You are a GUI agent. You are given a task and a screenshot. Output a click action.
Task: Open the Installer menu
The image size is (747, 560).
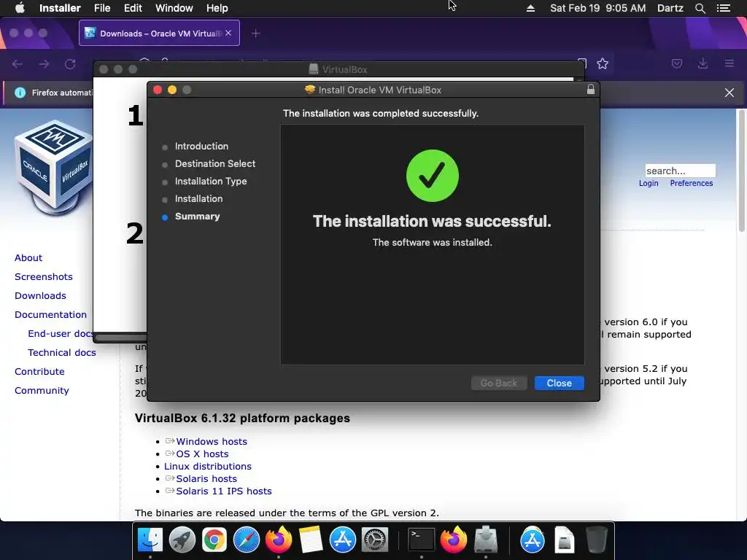coord(60,8)
